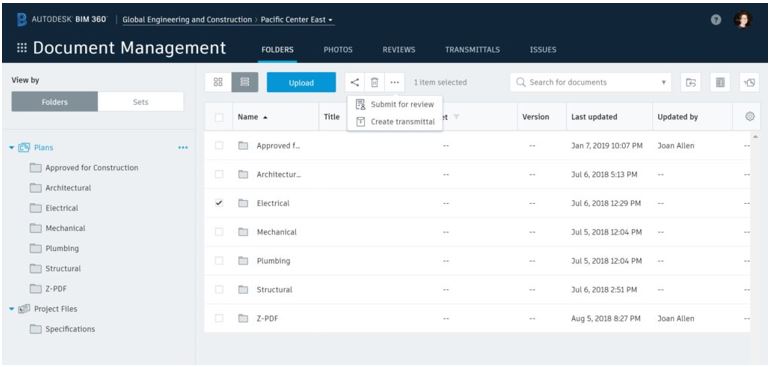This screenshot has width=772, height=367.
Task: Switch to the Reviews tab
Action: click(399, 49)
